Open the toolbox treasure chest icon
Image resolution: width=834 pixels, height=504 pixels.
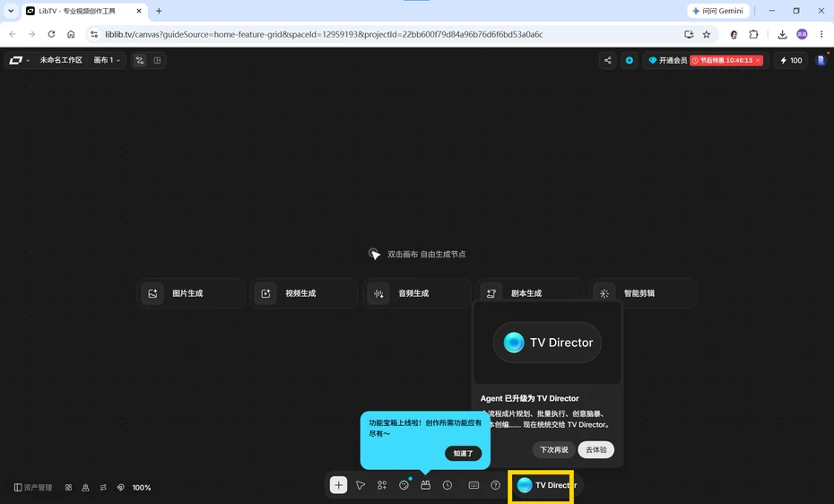pos(425,485)
